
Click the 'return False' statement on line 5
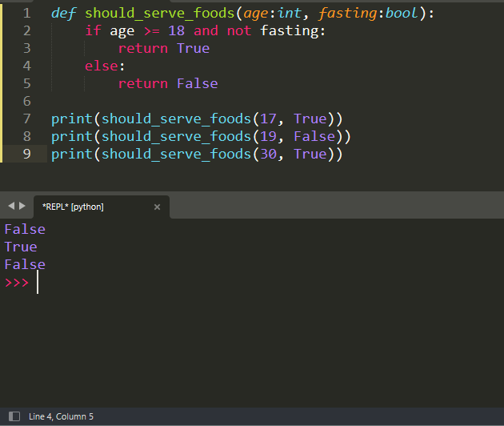pos(167,83)
